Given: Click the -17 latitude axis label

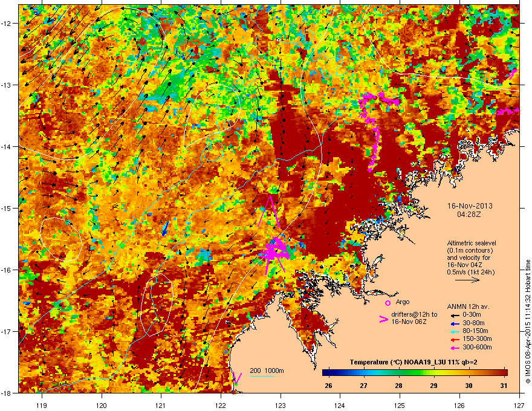Looking at the screenshot, I should 6,331.
